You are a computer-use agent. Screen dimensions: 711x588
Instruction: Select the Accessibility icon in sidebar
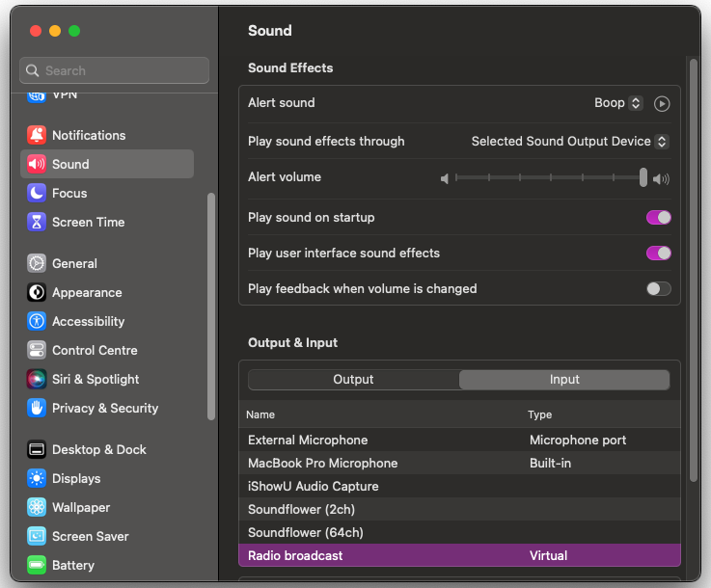(x=37, y=321)
